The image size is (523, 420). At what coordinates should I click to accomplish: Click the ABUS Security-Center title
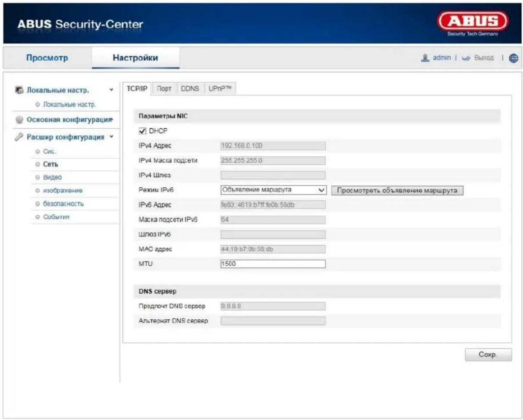(x=81, y=24)
